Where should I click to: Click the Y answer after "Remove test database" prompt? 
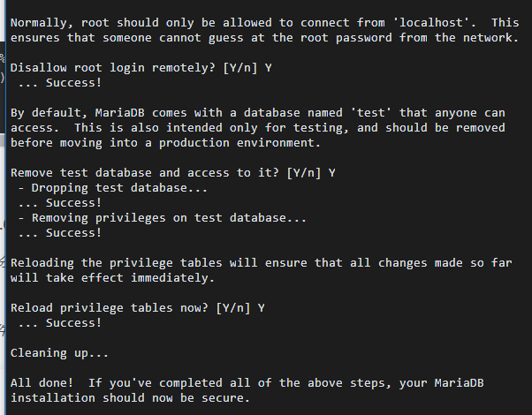[x=331, y=173]
